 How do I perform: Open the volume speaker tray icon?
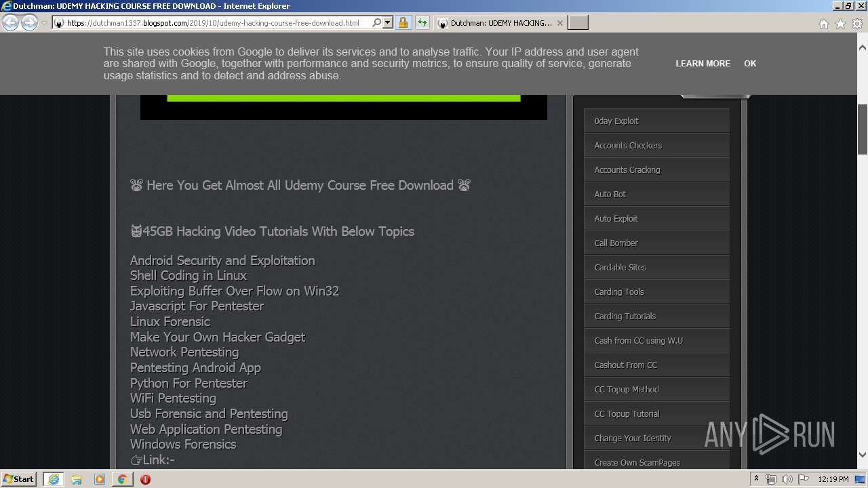787,479
